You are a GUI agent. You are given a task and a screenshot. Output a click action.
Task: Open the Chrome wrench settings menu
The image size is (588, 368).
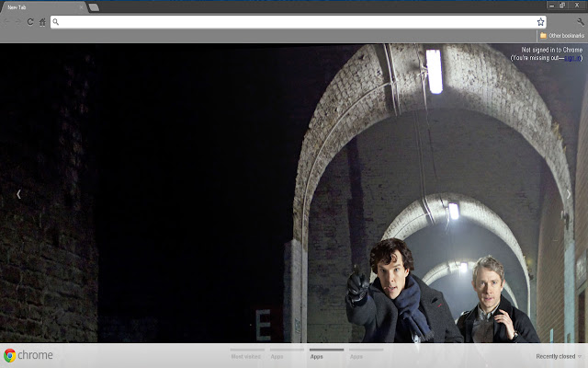point(581,22)
